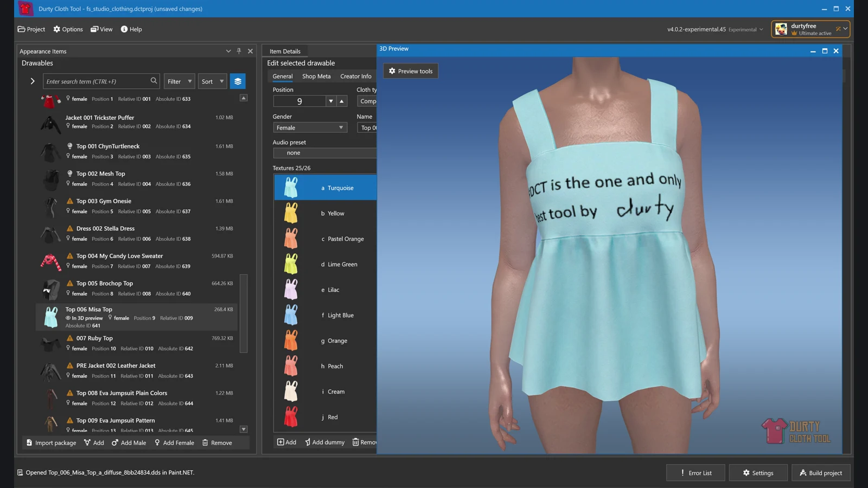Click the Build project button
This screenshot has height=488, width=868.
821,473
